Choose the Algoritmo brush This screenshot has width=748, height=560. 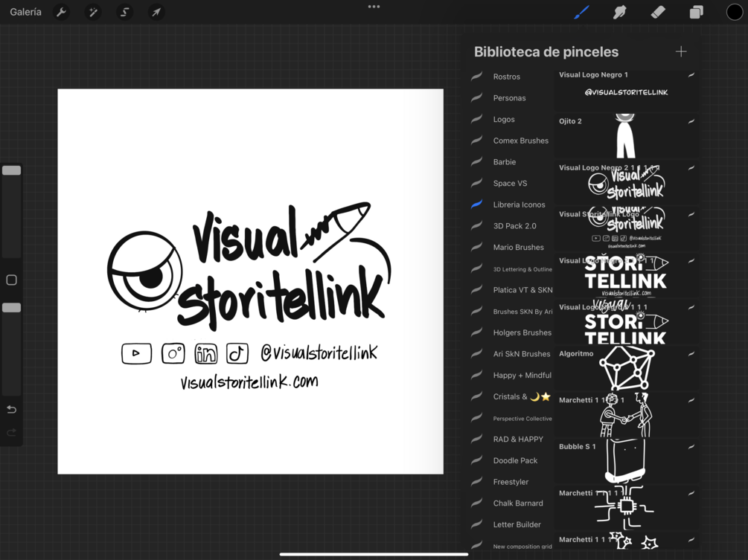(627, 368)
